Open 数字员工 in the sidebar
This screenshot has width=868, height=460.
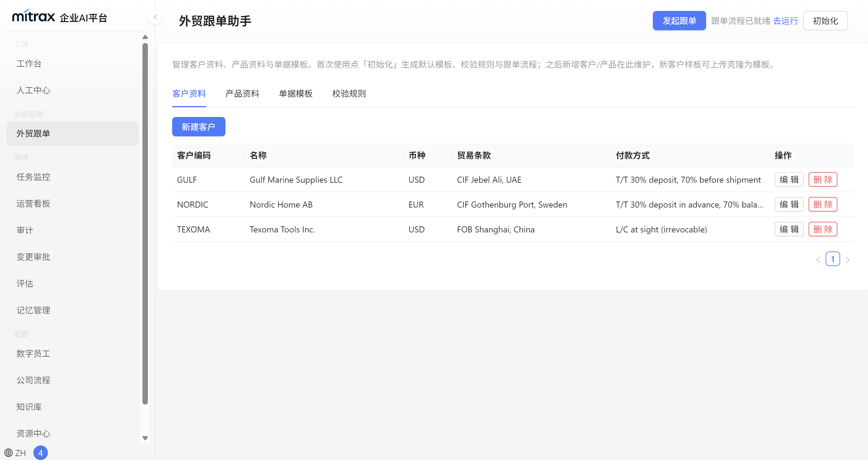(x=72, y=354)
